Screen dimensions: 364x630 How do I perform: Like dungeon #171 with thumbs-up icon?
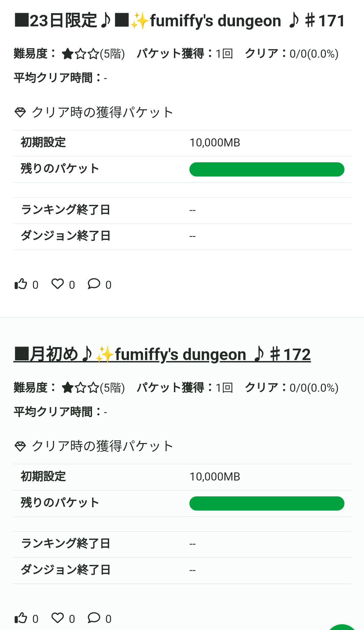pos(21,284)
